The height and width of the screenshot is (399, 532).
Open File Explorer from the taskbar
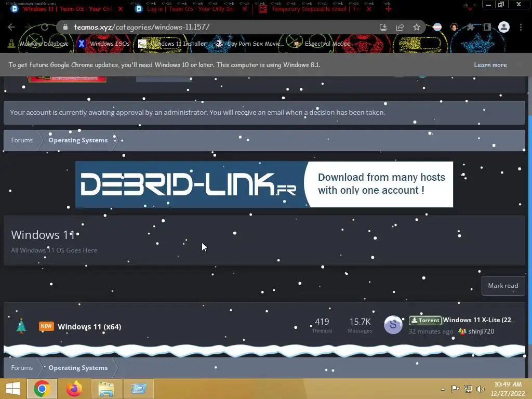pos(106,389)
